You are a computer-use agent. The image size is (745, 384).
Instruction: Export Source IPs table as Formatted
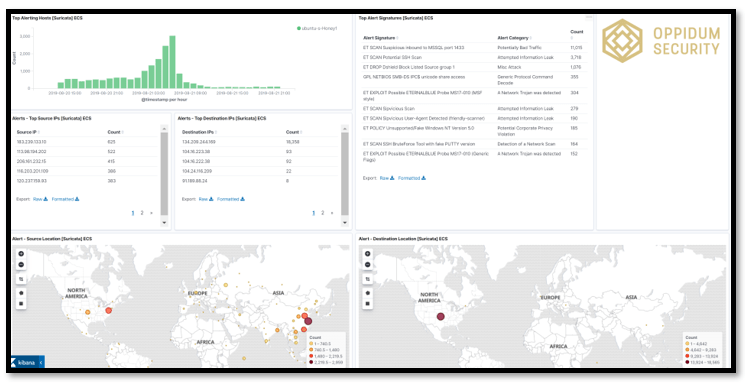click(x=66, y=199)
